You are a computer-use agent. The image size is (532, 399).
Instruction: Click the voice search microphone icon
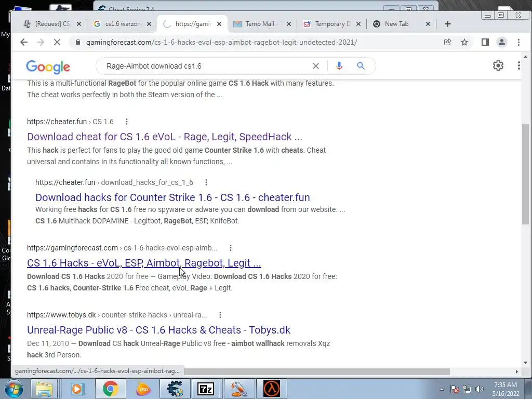tap(339, 66)
